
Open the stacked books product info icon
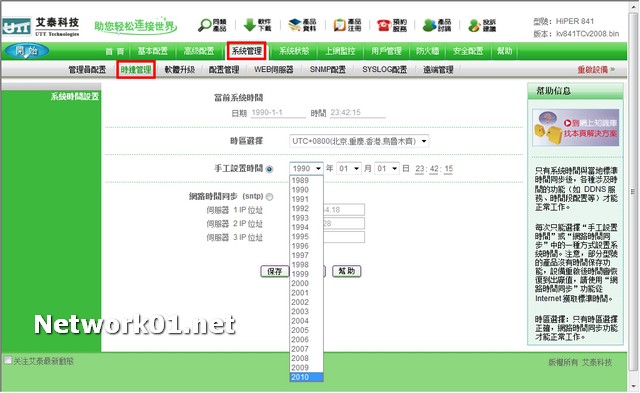pos(294,25)
